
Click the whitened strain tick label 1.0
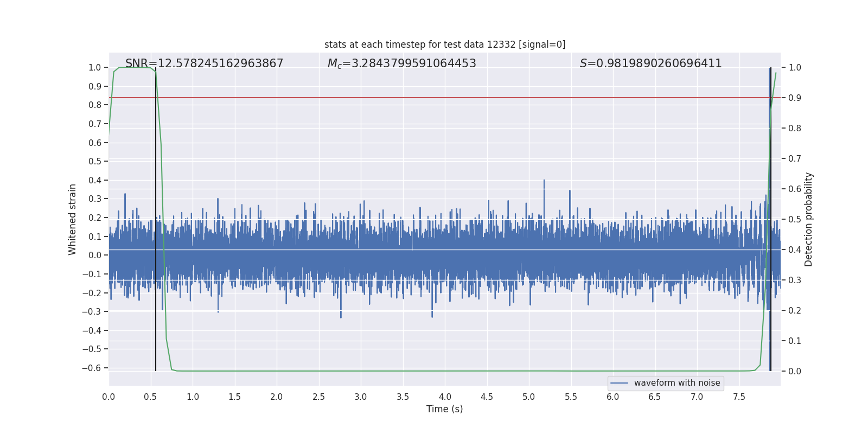[95, 68]
